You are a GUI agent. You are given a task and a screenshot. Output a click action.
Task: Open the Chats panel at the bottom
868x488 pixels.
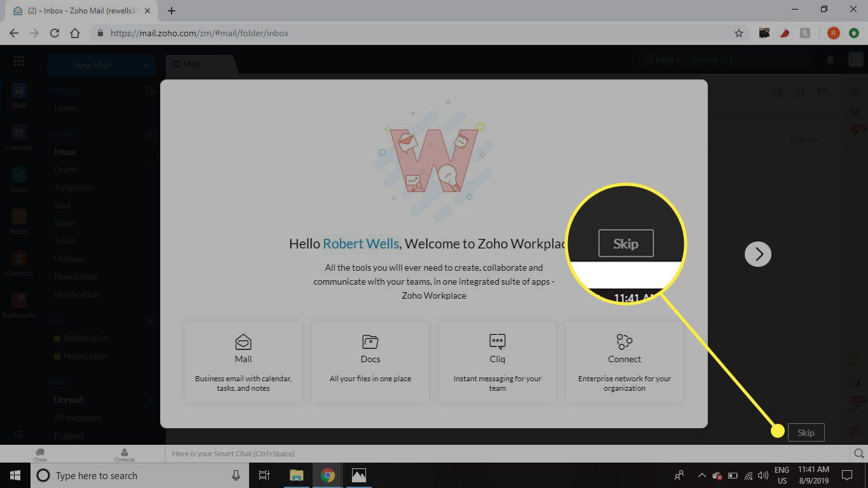point(39,454)
